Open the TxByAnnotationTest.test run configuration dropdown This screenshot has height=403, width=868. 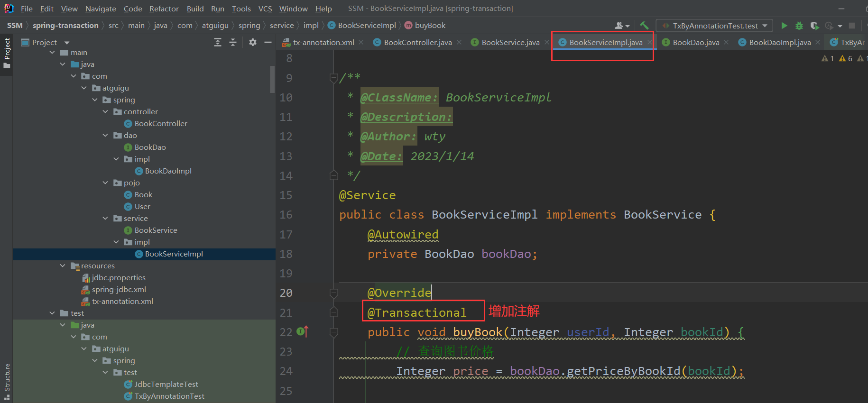pos(715,26)
